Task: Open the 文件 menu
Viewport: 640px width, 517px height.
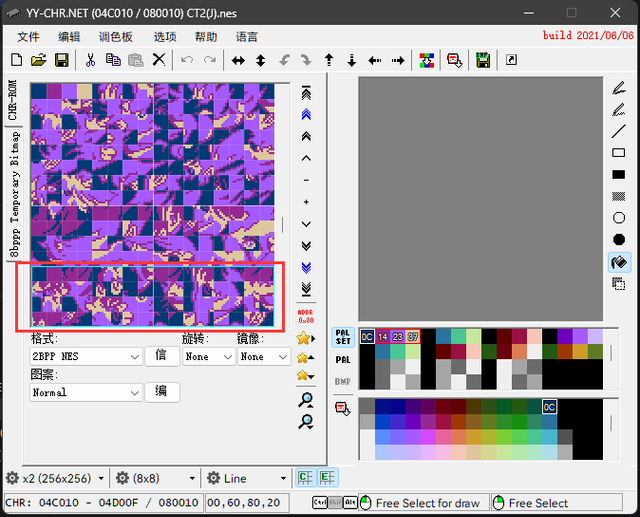Action: coord(28,37)
